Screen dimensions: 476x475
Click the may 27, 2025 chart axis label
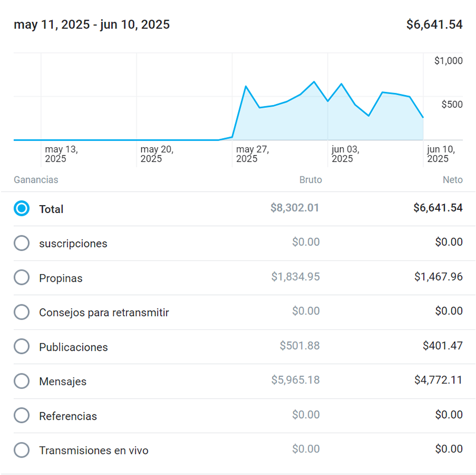pyautogui.click(x=253, y=154)
